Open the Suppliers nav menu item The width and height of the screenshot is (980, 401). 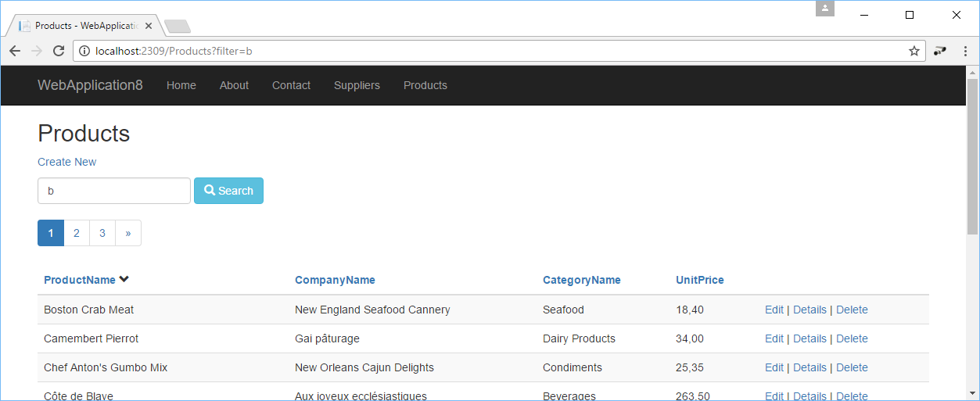pos(357,85)
